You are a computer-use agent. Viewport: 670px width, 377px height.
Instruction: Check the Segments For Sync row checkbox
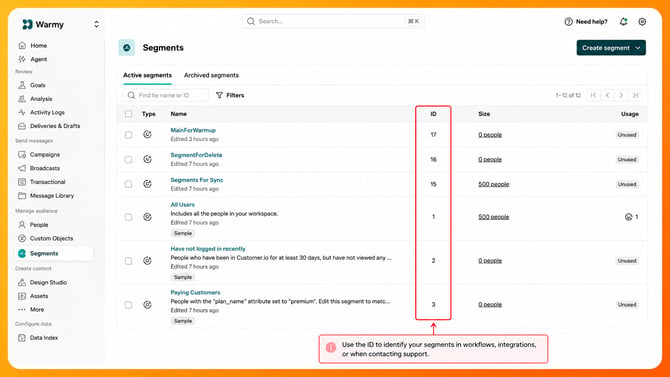click(128, 184)
